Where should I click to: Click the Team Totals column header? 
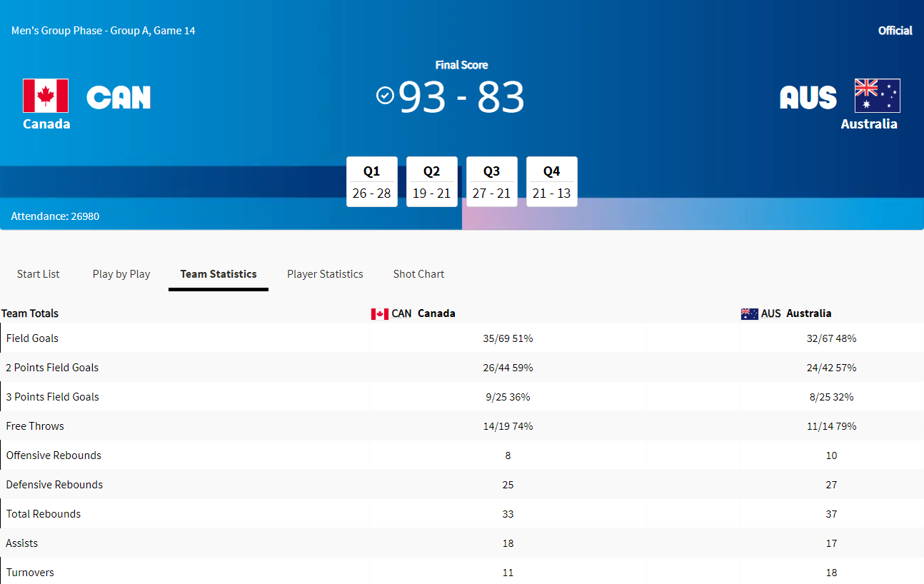30,313
